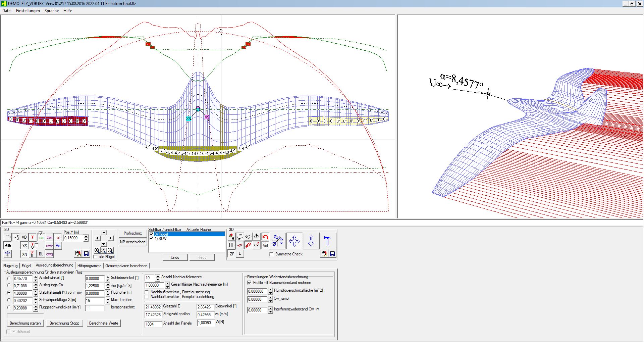
Task: Click the blue hammer icon
Action: point(327,241)
